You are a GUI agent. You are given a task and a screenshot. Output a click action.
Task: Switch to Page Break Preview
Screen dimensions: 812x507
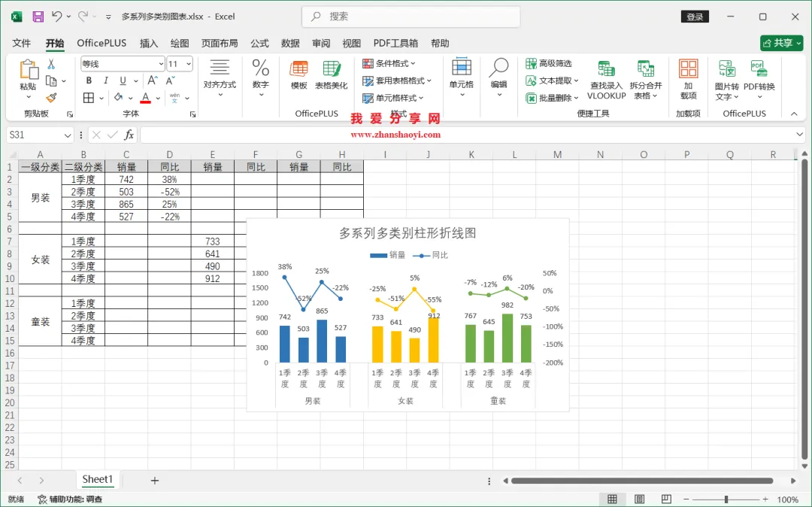click(666, 499)
